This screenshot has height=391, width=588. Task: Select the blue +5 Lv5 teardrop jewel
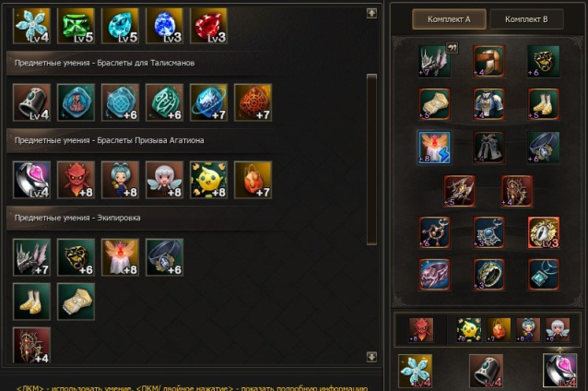(x=120, y=26)
